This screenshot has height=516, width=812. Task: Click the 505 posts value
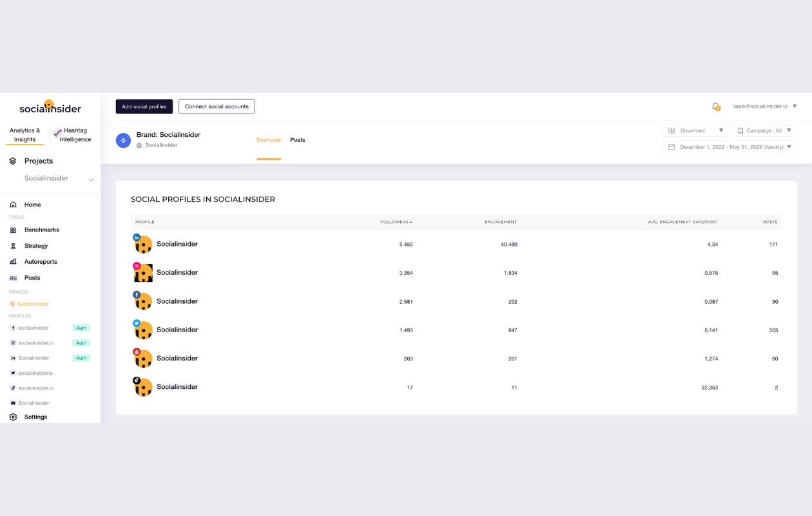click(773, 330)
